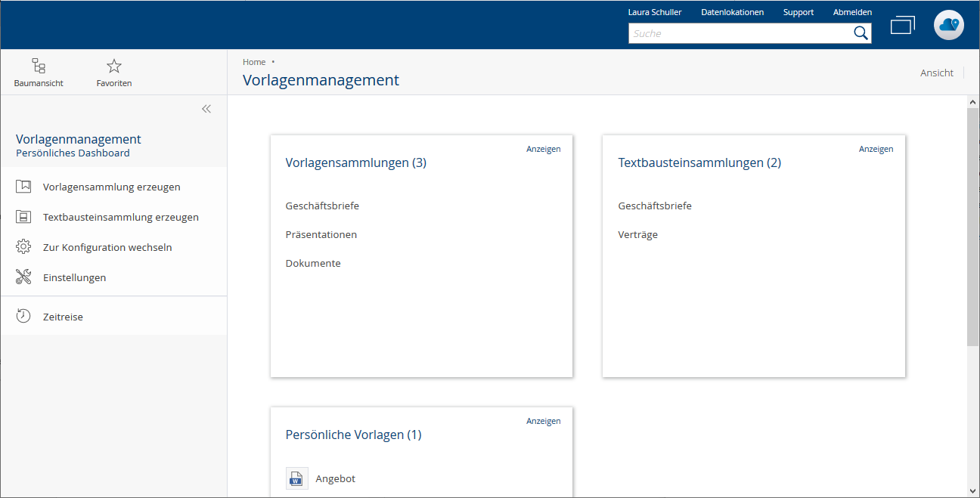Open Textbausteinsammlungen (2) heading
The image size is (980, 498).
(699, 162)
